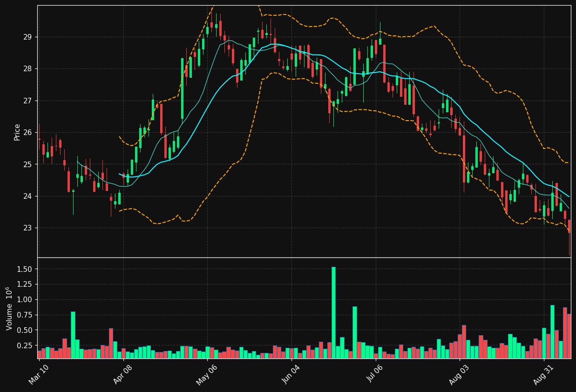
Task: Click the 'Volume 10^6' y-axis title
Action: click(9, 308)
